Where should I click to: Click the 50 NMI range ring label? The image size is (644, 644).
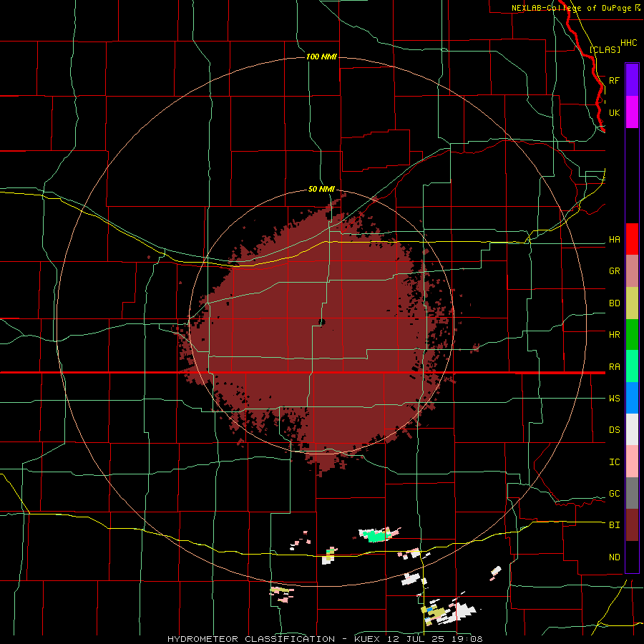click(321, 190)
